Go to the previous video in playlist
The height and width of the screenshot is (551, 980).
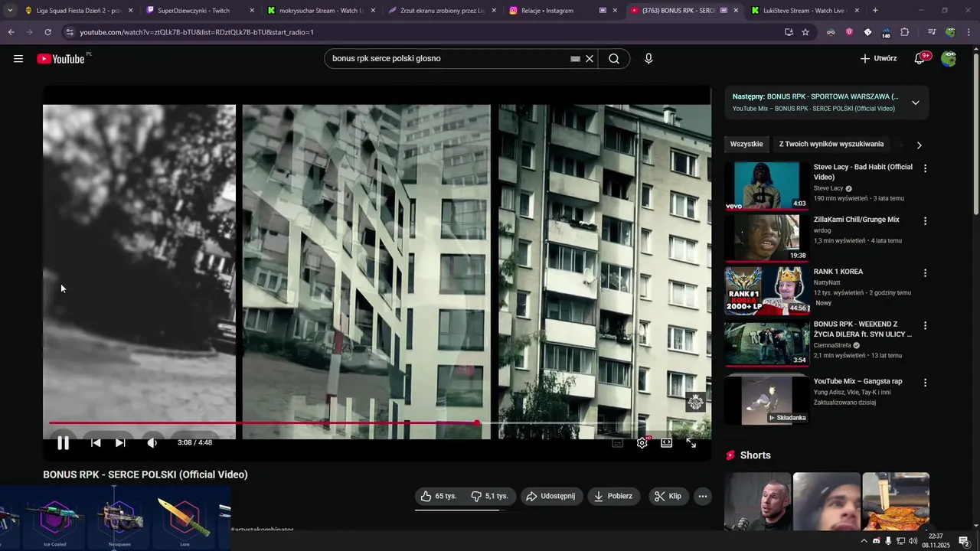pos(96,442)
